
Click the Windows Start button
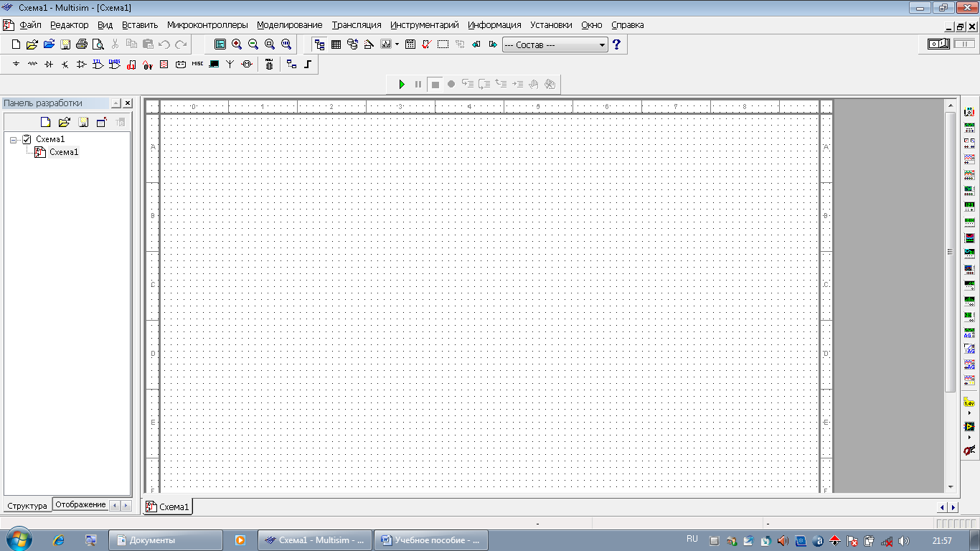click(x=18, y=540)
